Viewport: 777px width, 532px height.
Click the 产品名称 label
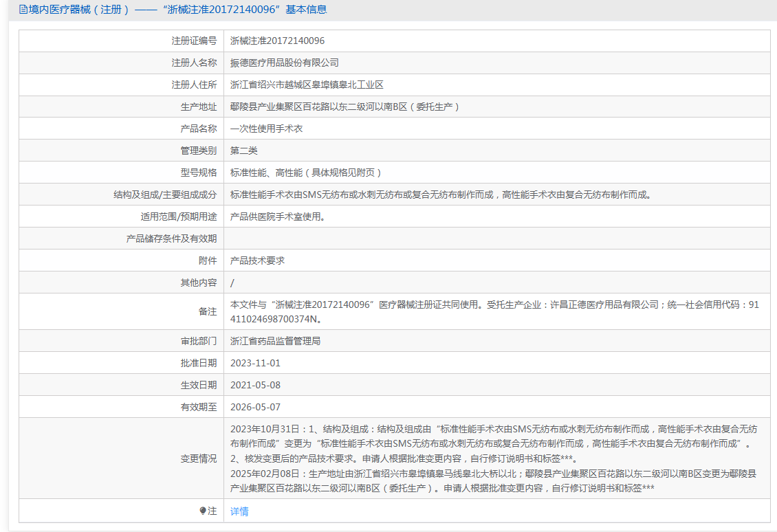(199, 129)
